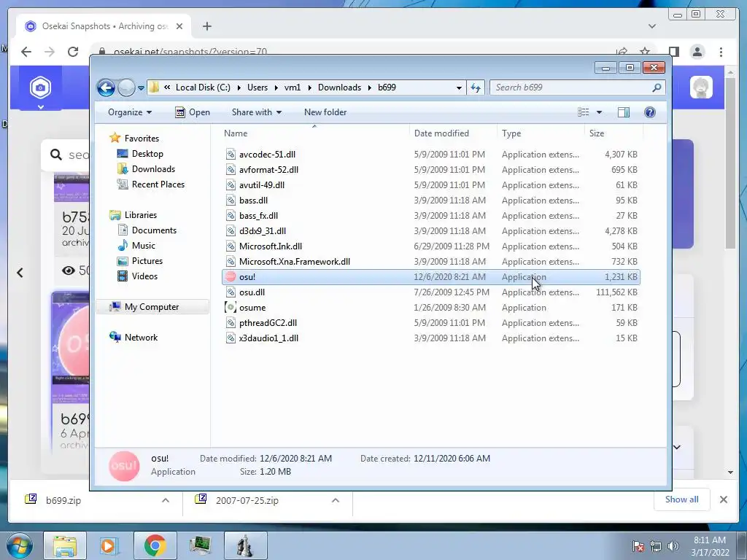
Task: Click Show all downloads button
Action: tap(682, 499)
